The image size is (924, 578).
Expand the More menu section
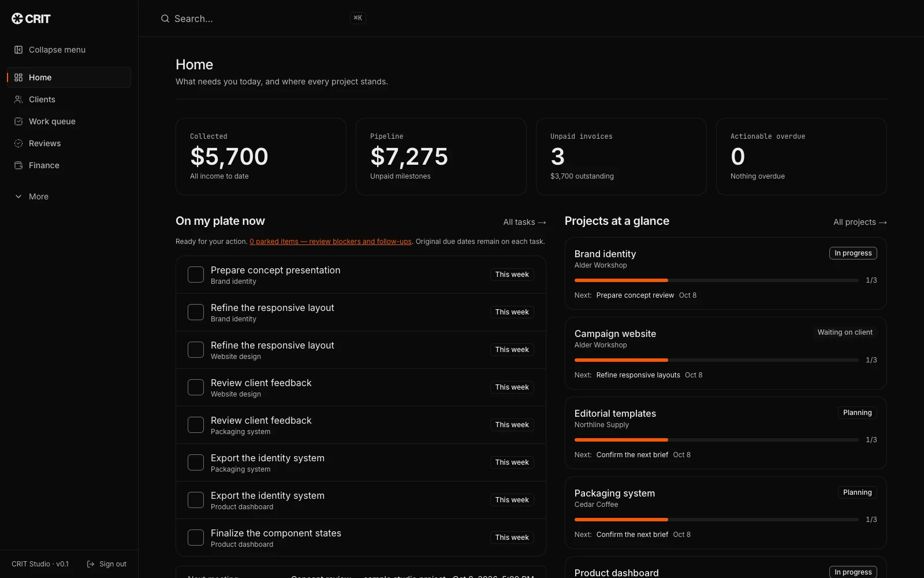(69, 197)
